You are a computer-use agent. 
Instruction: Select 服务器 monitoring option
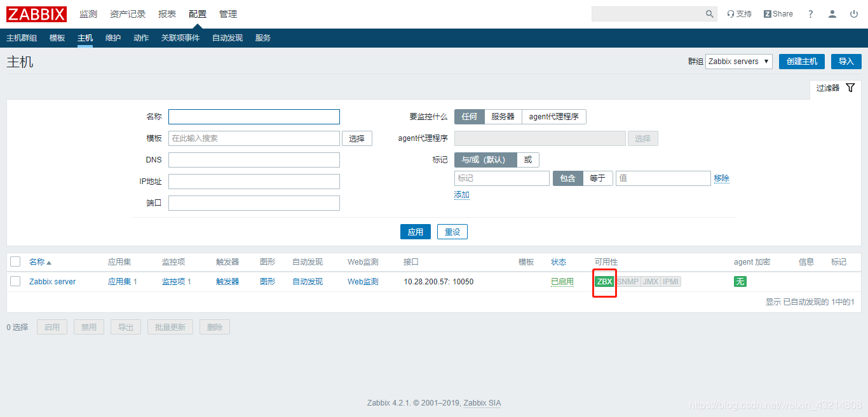pyautogui.click(x=503, y=117)
